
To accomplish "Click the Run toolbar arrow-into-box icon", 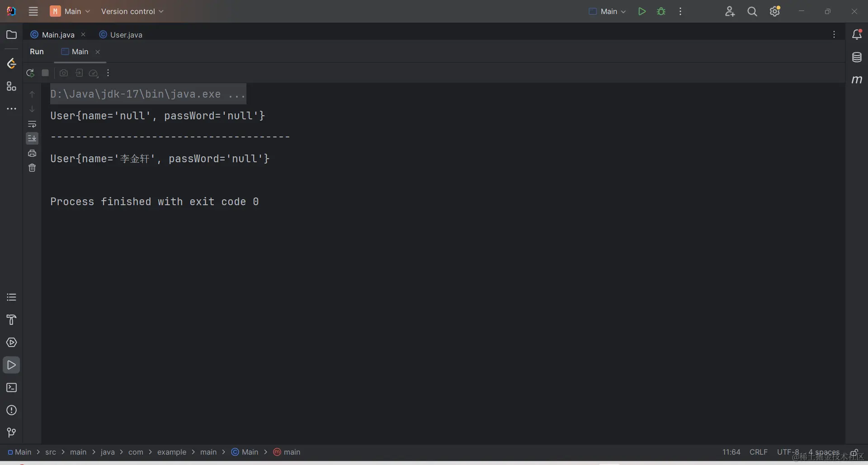I will [x=79, y=73].
